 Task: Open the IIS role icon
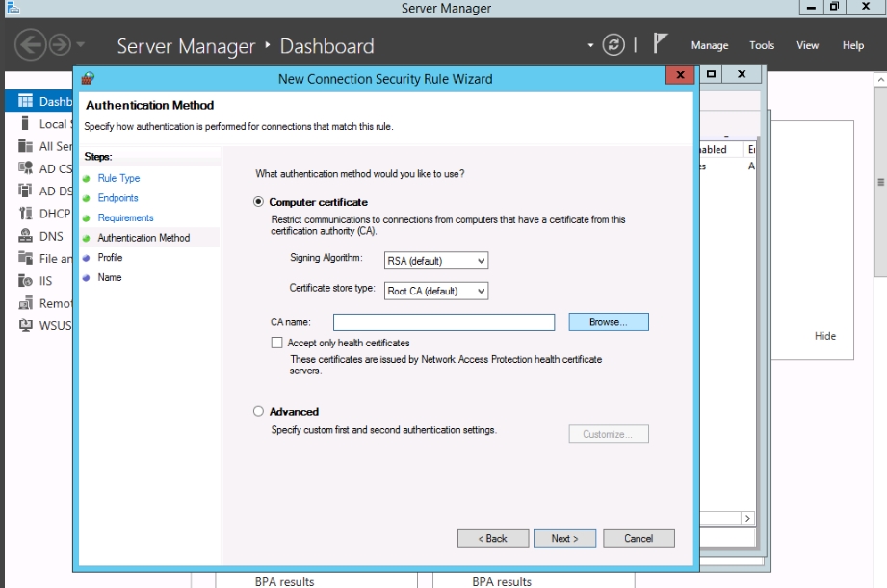(25, 280)
